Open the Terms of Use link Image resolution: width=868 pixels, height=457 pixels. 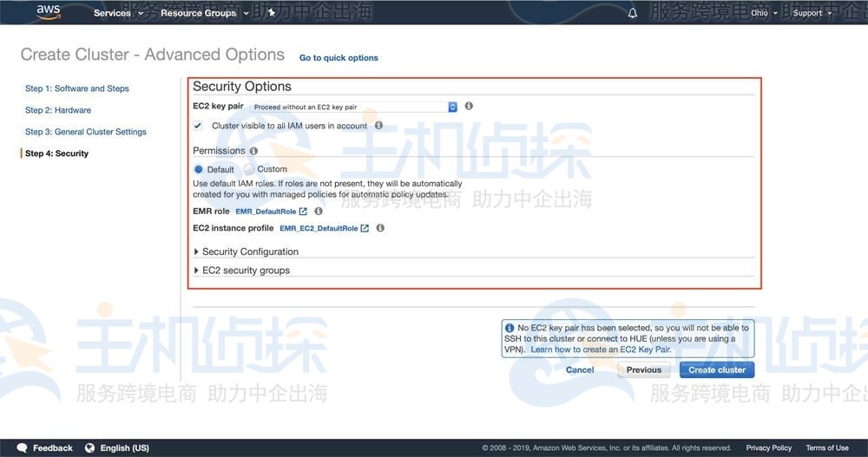tap(827, 447)
